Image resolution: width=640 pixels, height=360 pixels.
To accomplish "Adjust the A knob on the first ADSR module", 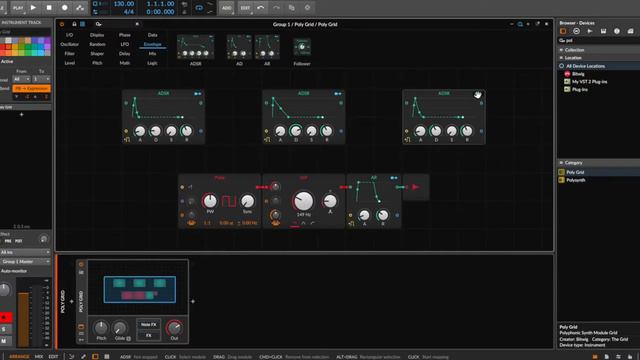I will pos(140,131).
